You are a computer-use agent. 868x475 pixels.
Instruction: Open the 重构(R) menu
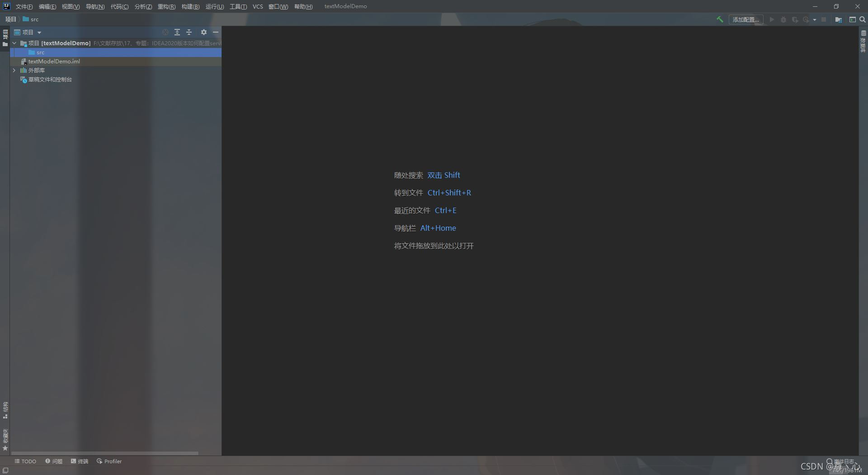166,6
